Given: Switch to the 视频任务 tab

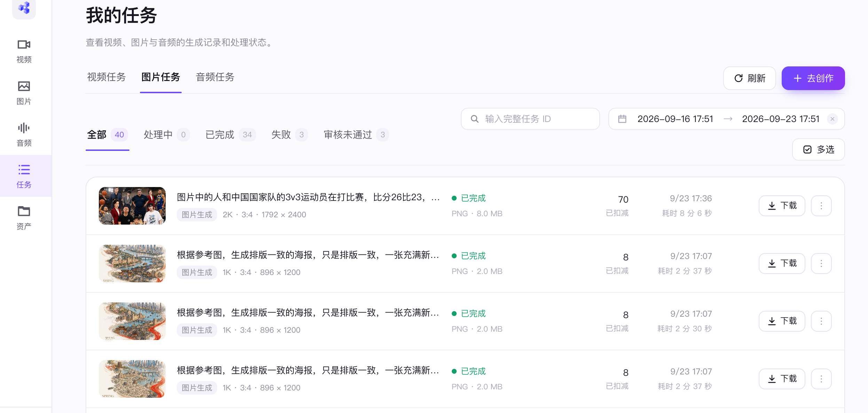Looking at the screenshot, I should tap(106, 77).
